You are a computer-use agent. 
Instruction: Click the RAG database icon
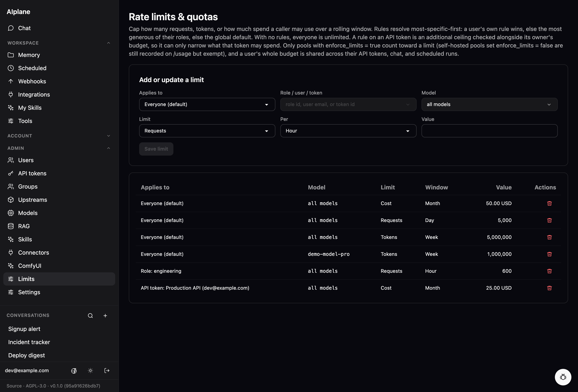pyautogui.click(x=11, y=226)
